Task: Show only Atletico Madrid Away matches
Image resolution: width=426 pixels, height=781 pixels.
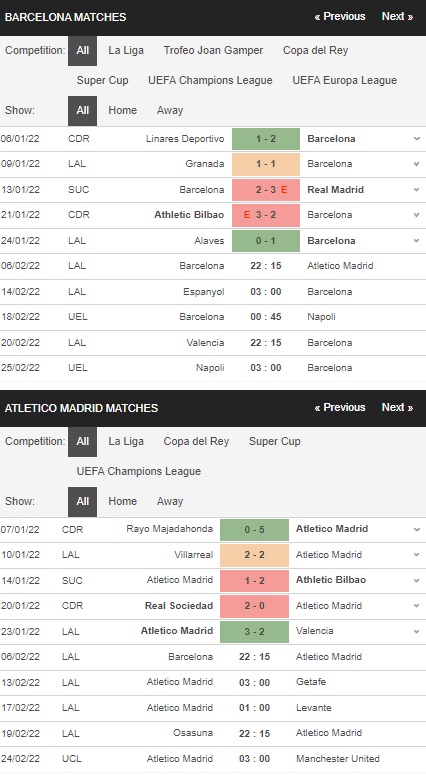Action: click(x=170, y=502)
